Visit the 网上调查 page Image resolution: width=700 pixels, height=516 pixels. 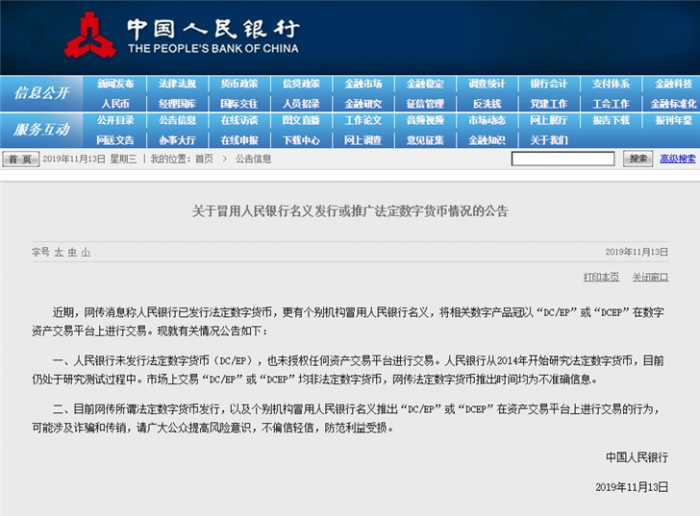tap(363, 140)
